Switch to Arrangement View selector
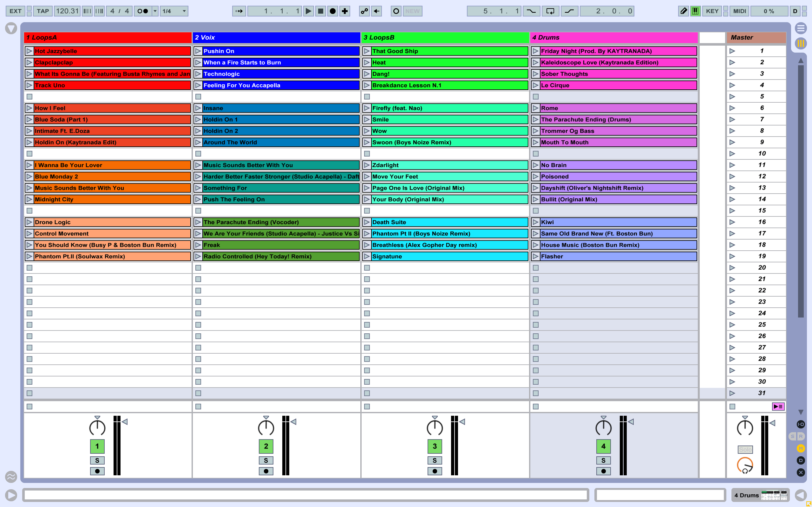 pyautogui.click(x=801, y=28)
